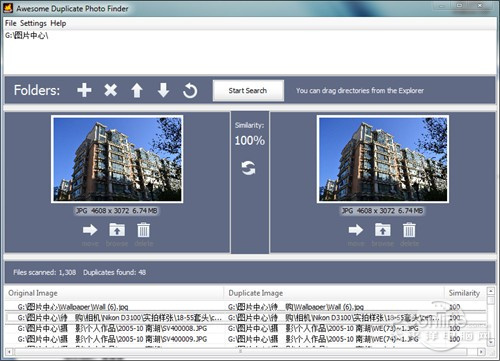The width and height of the screenshot is (500, 361).
Task: Select the SV400008.JPG original row
Action: 112,329
